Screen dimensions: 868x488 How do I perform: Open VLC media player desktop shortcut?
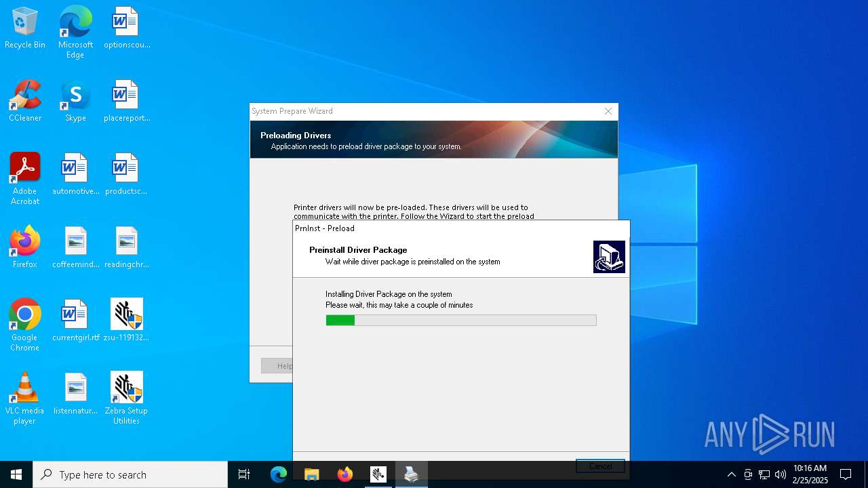pos(25,399)
